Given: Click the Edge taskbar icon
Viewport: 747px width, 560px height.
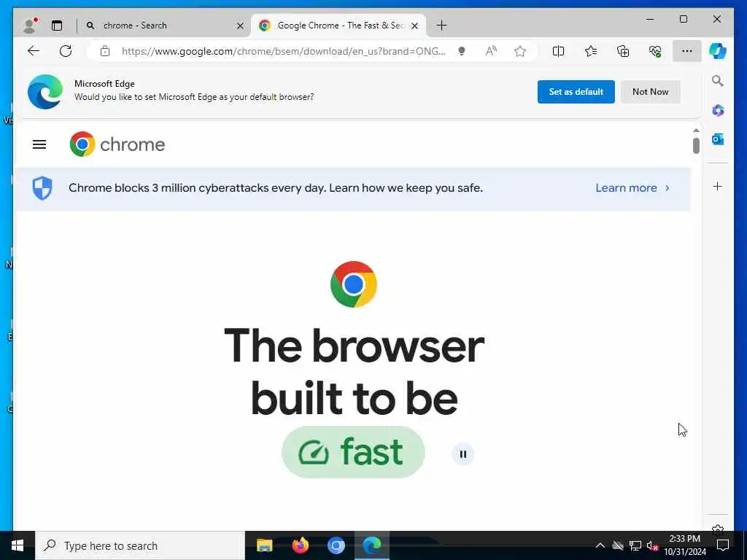Looking at the screenshot, I should pyautogui.click(x=372, y=545).
